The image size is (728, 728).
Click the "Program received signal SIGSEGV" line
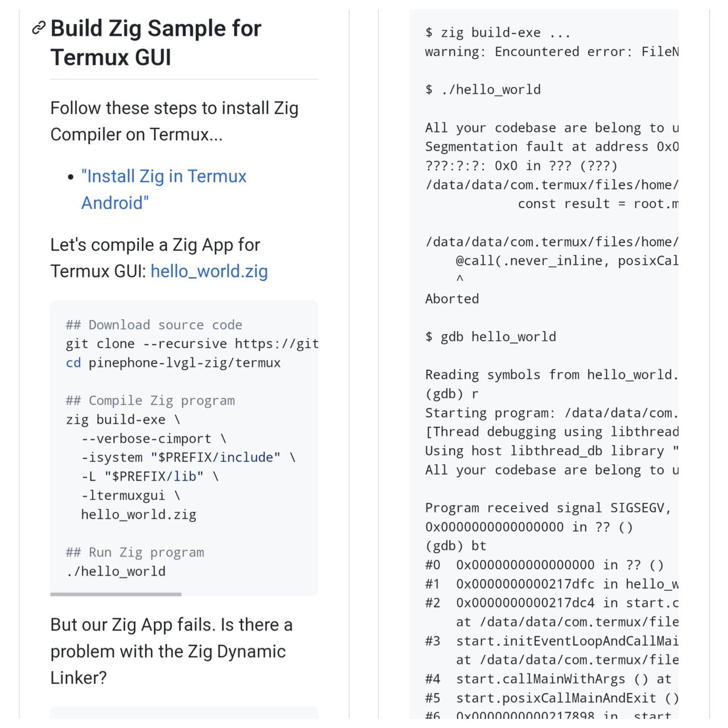click(x=548, y=508)
